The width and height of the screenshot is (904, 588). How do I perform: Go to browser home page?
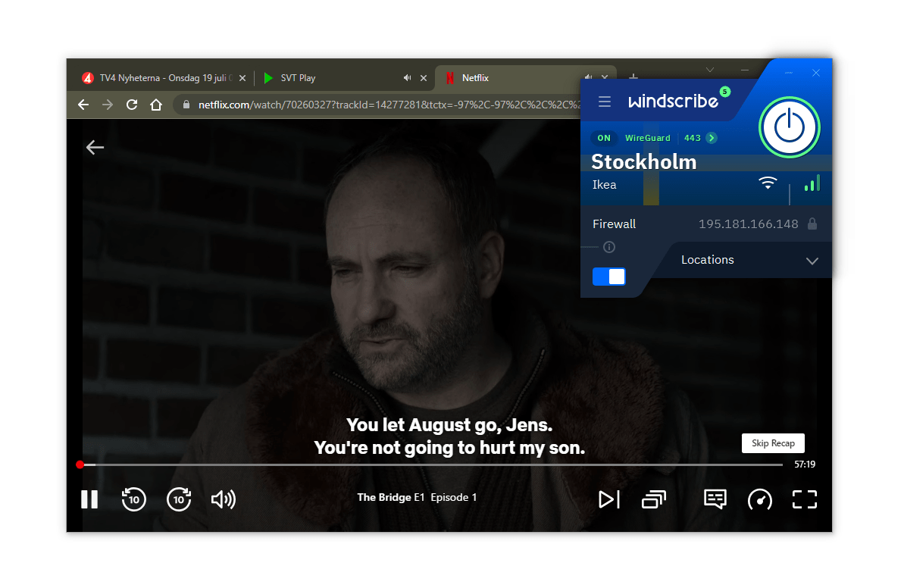(156, 105)
